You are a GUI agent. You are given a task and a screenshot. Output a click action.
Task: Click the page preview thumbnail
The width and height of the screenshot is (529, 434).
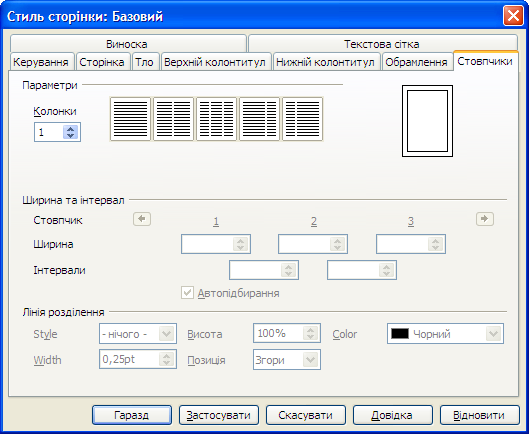427,121
